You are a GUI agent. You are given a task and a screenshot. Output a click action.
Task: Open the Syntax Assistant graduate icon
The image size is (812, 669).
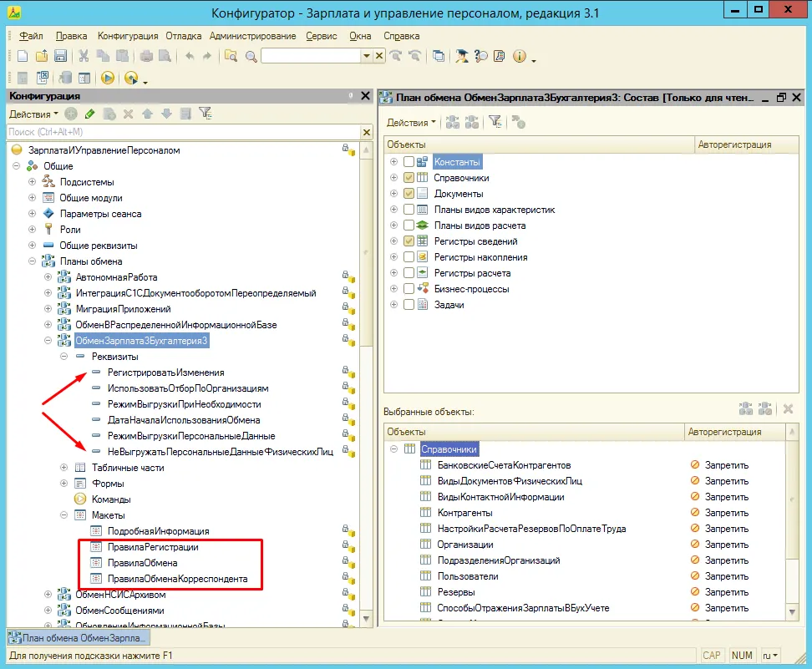click(461, 56)
